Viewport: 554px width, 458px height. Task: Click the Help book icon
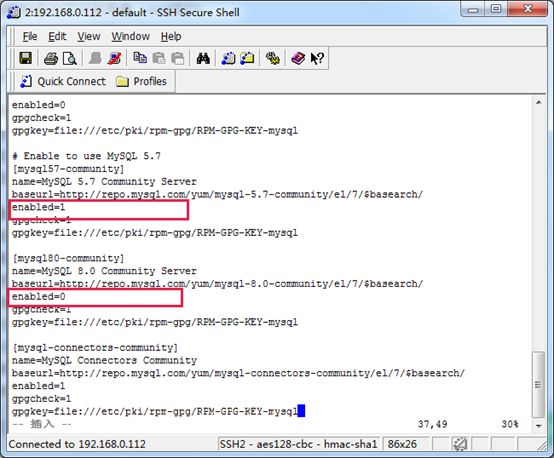[x=298, y=58]
